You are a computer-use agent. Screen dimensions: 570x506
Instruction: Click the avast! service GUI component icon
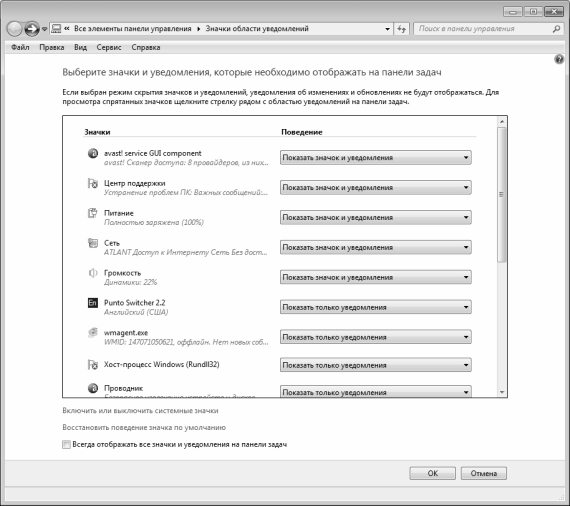click(x=93, y=153)
